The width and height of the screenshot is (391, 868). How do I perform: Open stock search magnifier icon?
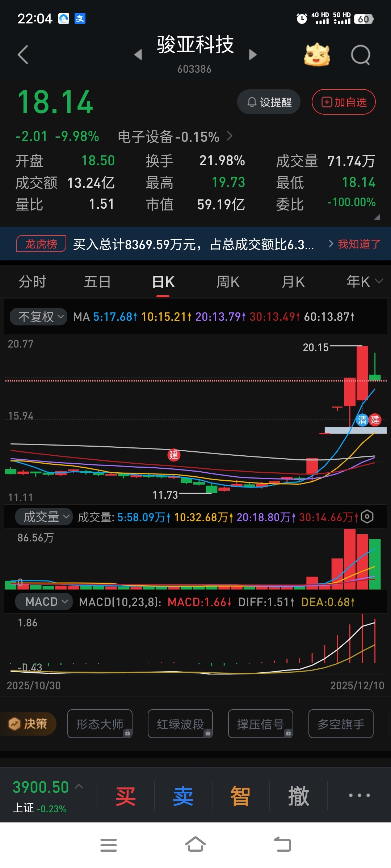click(361, 55)
